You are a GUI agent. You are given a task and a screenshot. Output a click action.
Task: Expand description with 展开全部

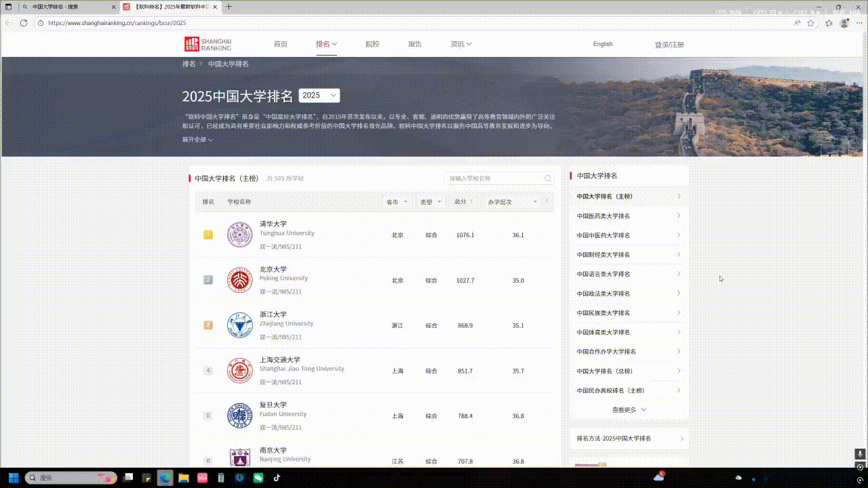[197, 140]
